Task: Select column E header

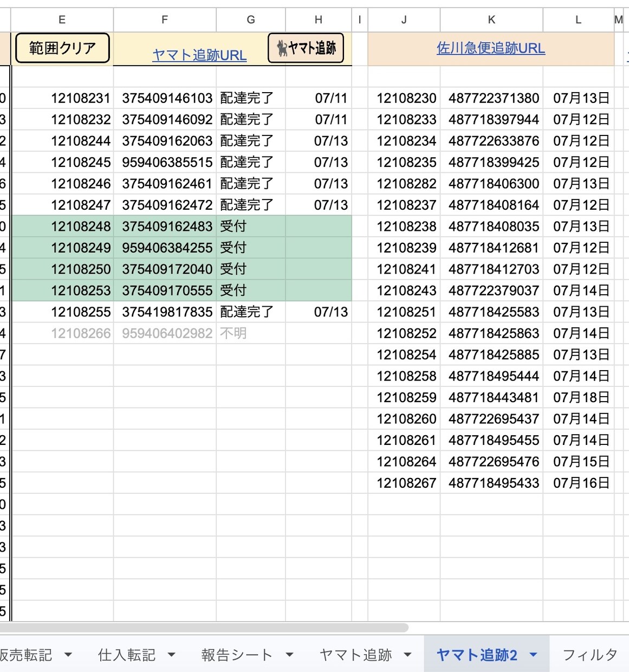Action: coord(62,20)
